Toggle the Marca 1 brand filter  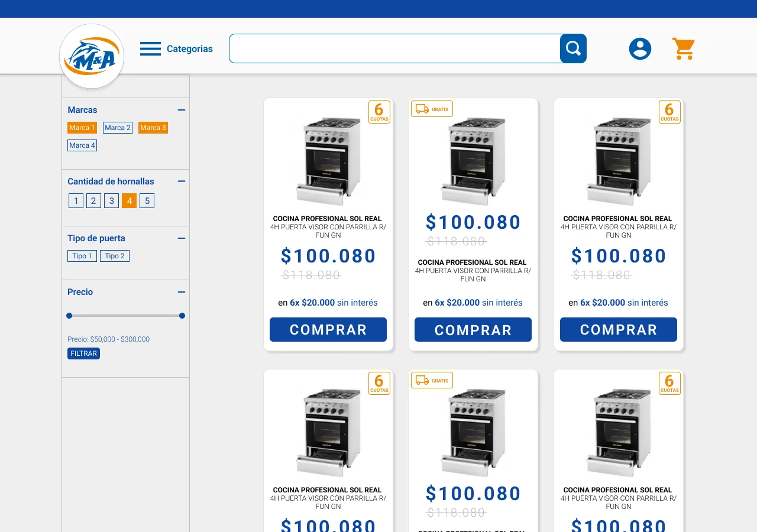(x=82, y=128)
